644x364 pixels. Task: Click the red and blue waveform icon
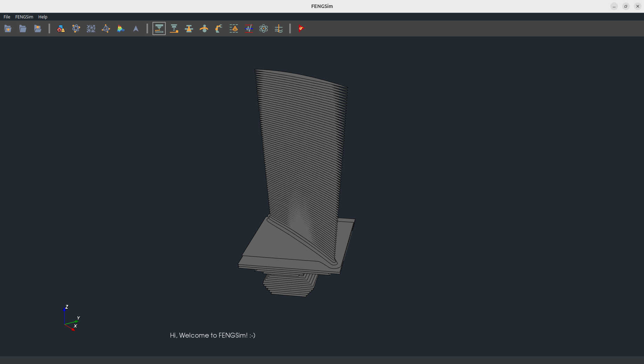tap(249, 28)
